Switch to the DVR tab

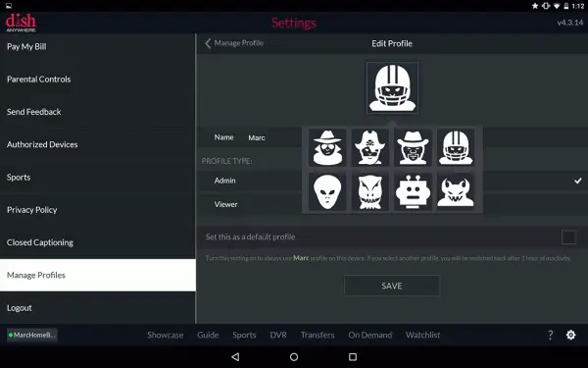(x=278, y=335)
